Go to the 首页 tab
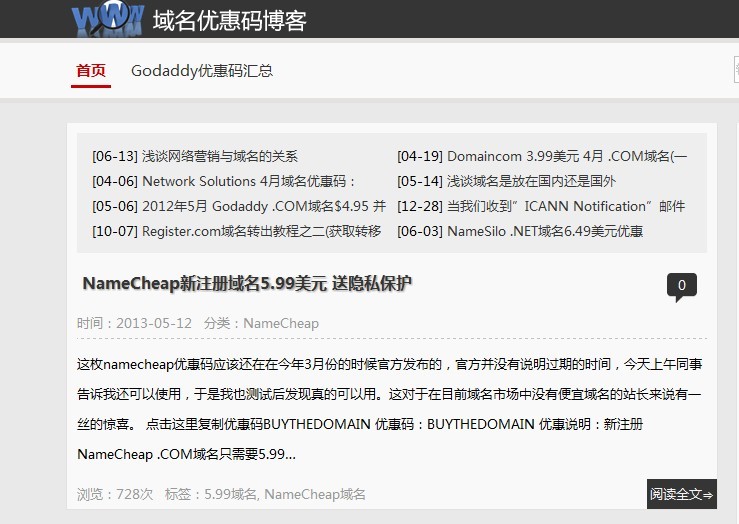The image size is (739, 524). [91, 71]
